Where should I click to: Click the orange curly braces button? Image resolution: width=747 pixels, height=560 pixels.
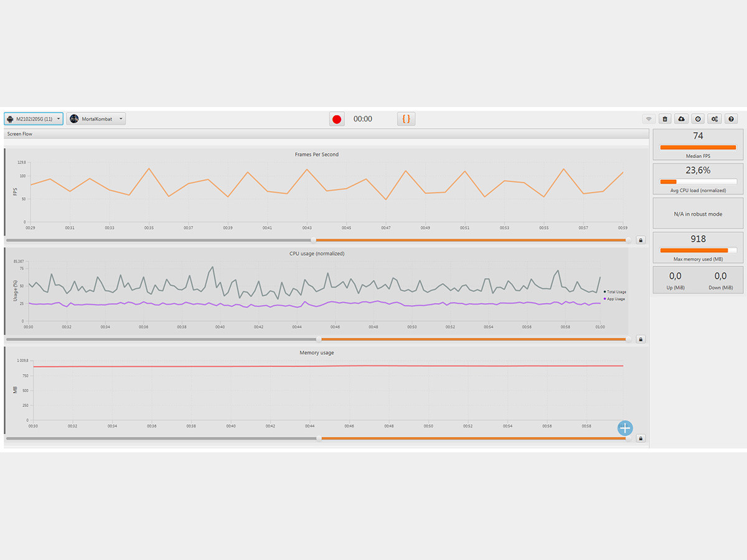click(x=406, y=119)
